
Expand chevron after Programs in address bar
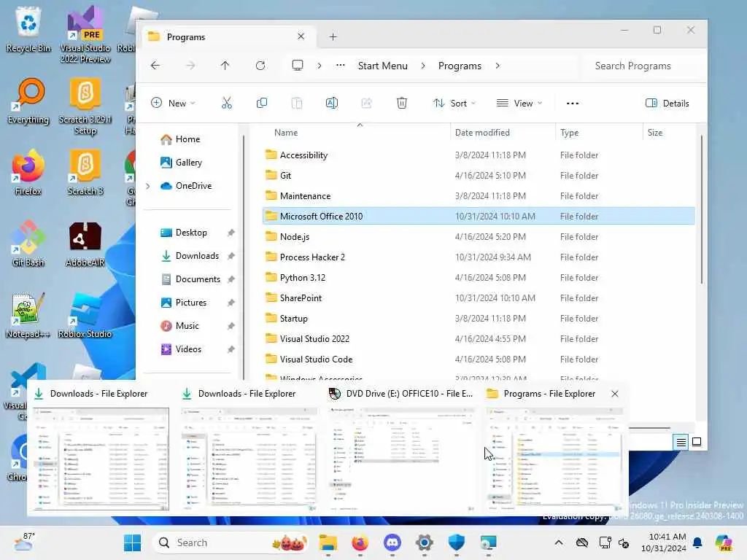point(498,66)
